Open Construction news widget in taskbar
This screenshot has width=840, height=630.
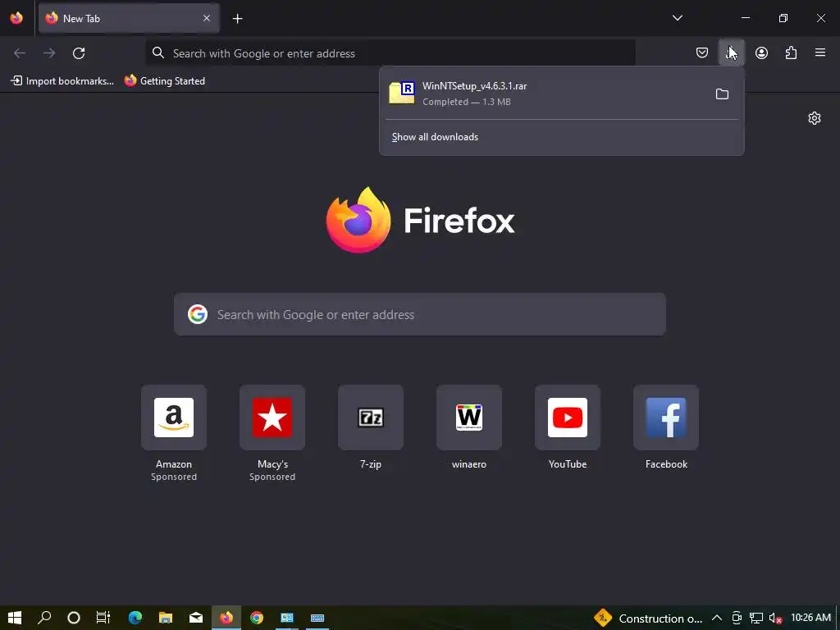coord(648,619)
